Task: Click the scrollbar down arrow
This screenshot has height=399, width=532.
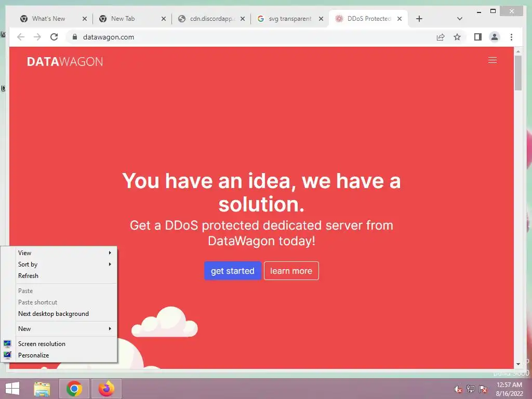Action: click(518, 364)
